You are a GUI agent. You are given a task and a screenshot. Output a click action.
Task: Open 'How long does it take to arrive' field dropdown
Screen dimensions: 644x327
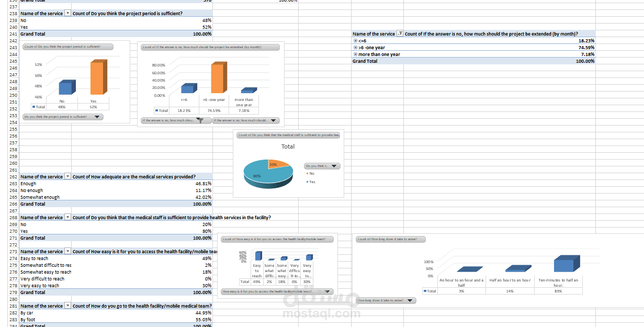(386, 301)
